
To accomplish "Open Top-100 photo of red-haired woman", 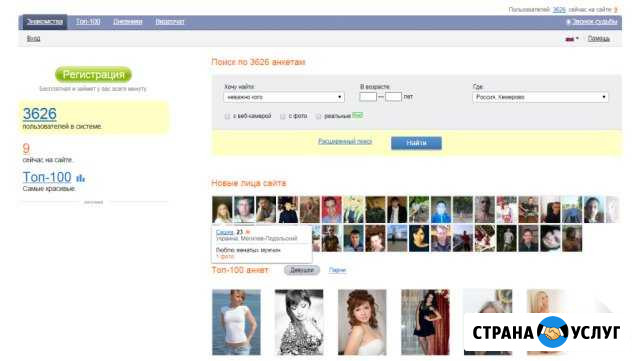I will pos(362,322).
